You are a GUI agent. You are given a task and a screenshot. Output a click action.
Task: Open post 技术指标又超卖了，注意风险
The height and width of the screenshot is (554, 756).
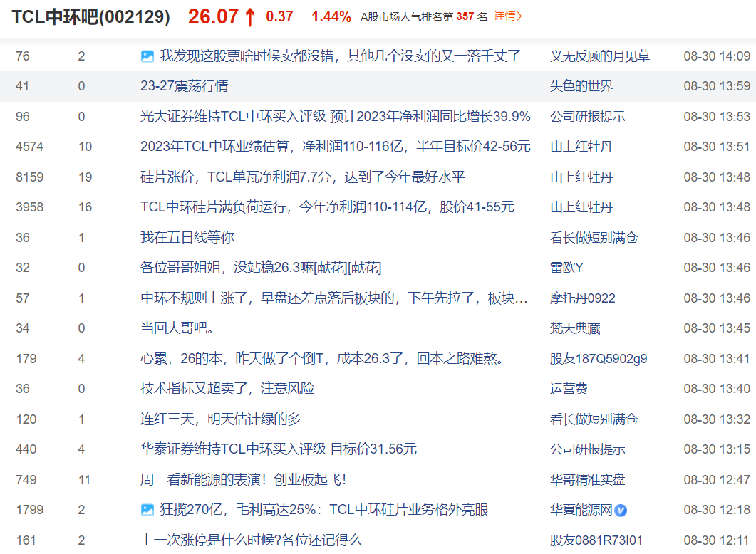point(227,389)
